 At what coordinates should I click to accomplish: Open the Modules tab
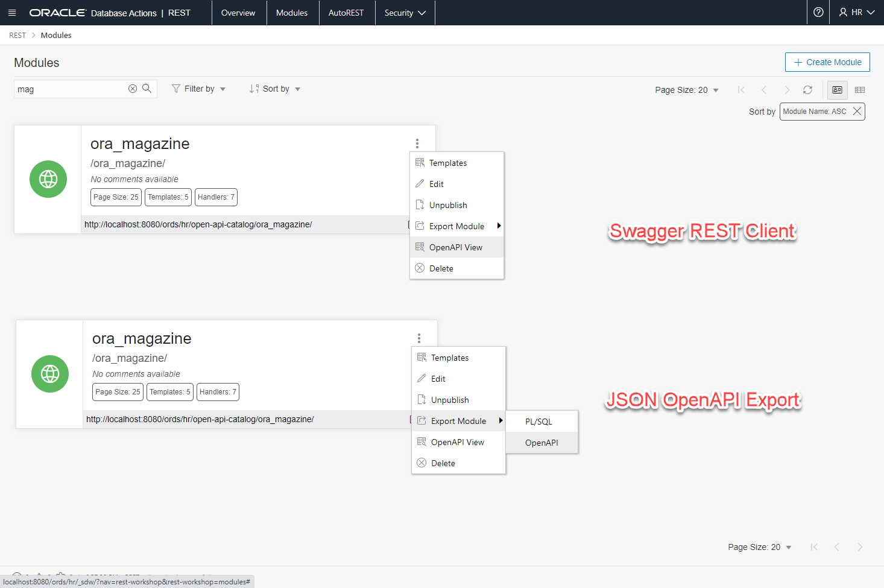tap(292, 13)
